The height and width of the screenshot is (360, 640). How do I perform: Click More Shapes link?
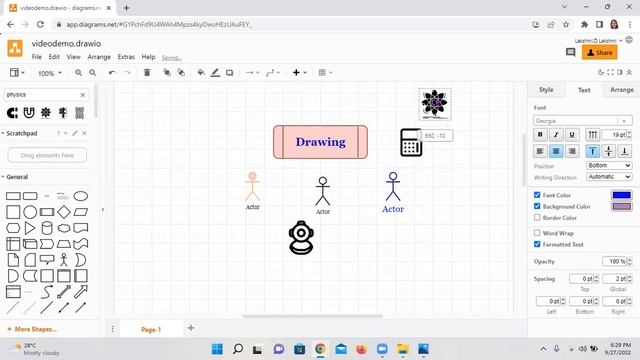coord(32,329)
